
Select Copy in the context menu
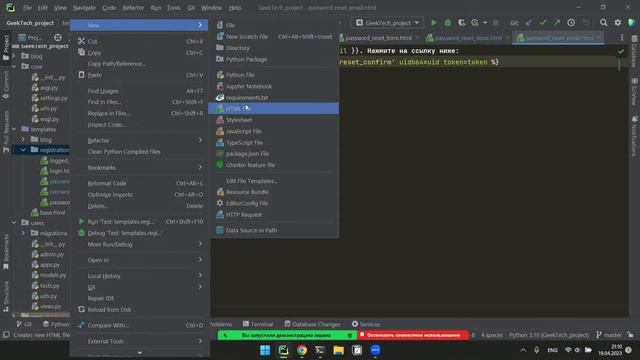(x=140, y=53)
